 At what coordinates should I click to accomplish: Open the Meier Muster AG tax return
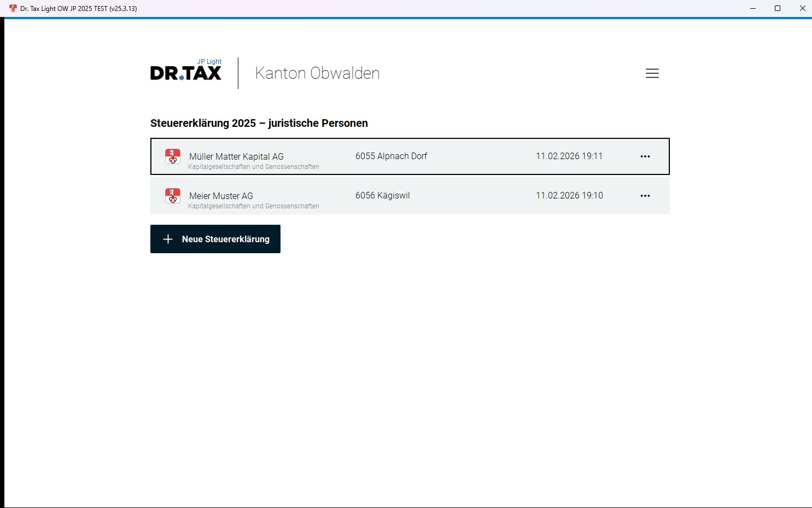221,196
